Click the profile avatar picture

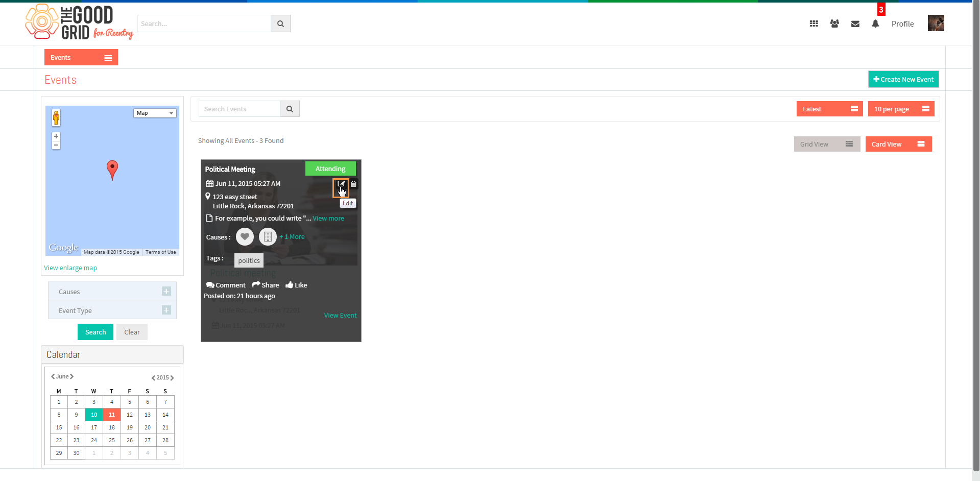(x=936, y=23)
